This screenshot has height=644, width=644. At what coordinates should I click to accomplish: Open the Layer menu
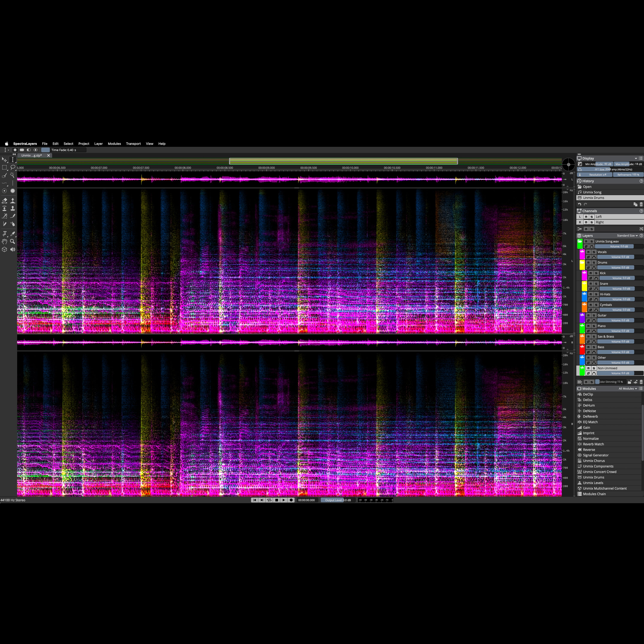click(x=98, y=144)
